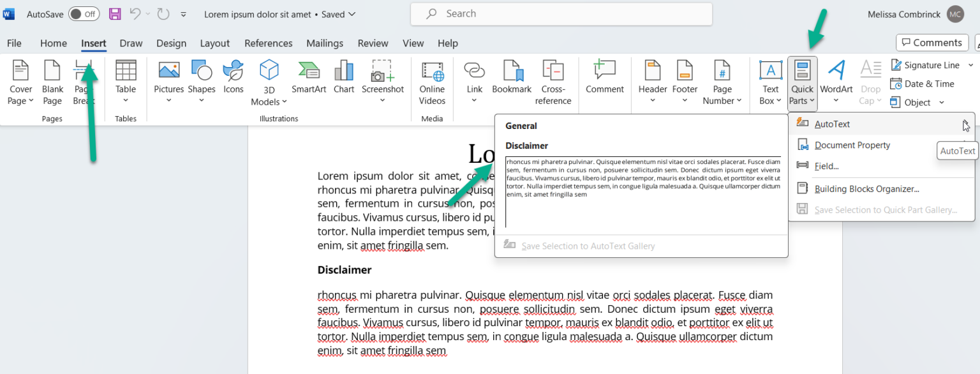Open the Review tab

[x=373, y=43]
